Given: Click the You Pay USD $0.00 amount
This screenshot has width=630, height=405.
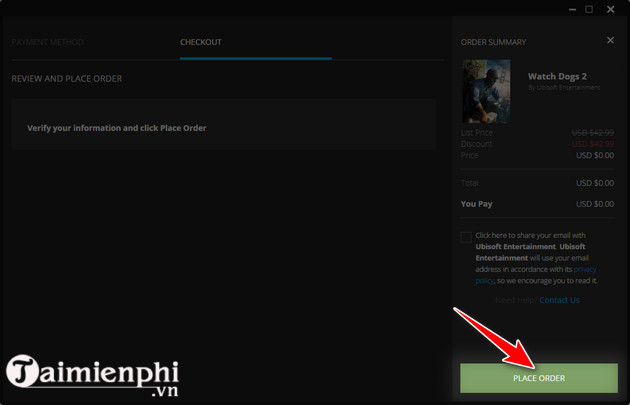Looking at the screenshot, I should pos(593,204).
